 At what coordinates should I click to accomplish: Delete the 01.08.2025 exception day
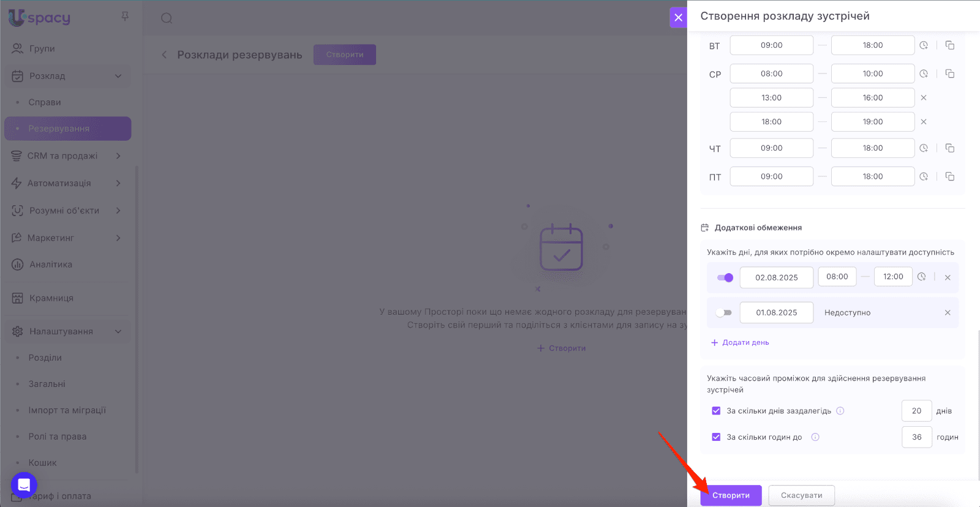[x=948, y=313]
